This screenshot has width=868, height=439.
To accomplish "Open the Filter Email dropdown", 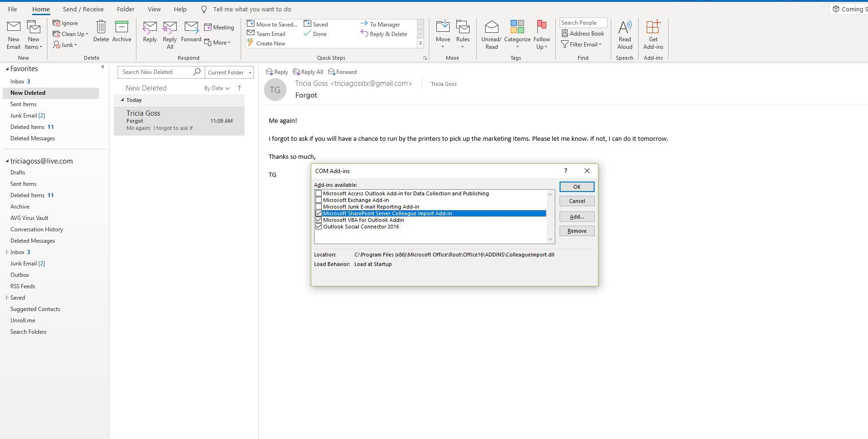I will [x=581, y=45].
